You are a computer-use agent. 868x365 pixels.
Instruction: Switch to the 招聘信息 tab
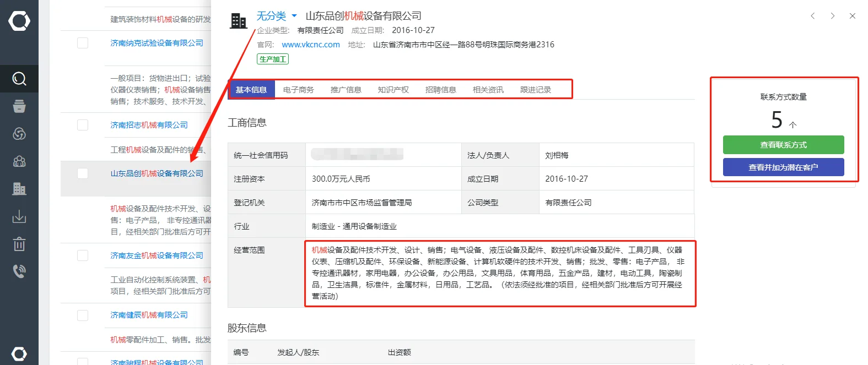coord(441,90)
